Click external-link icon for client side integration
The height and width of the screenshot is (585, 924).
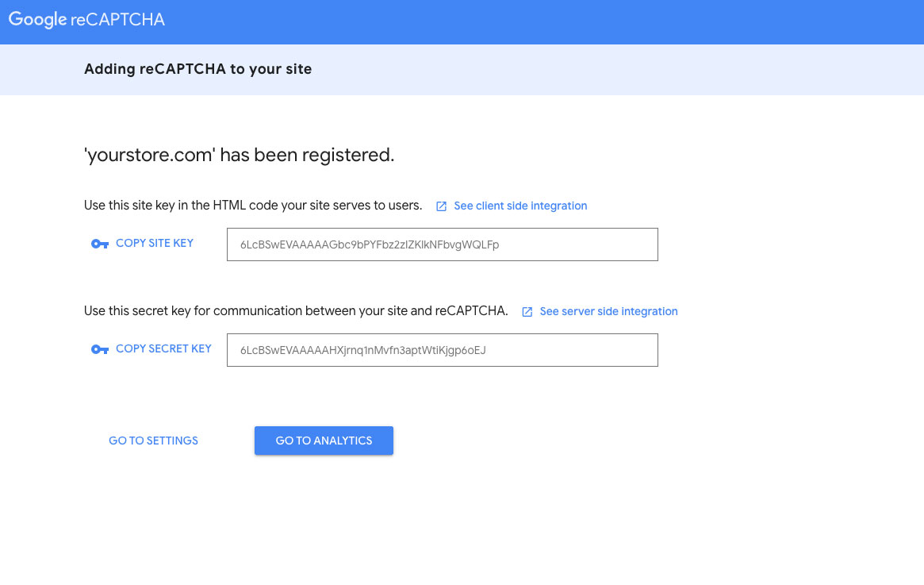(x=442, y=206)
